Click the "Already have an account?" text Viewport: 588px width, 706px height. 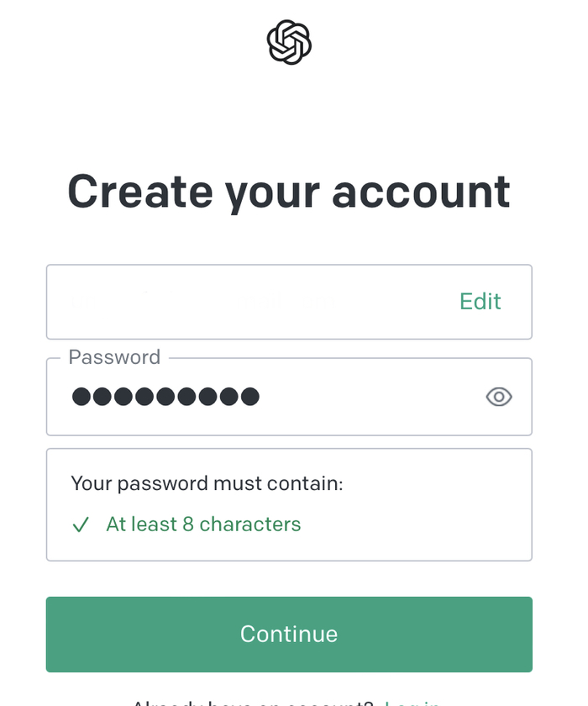click(x=252, y=703)
